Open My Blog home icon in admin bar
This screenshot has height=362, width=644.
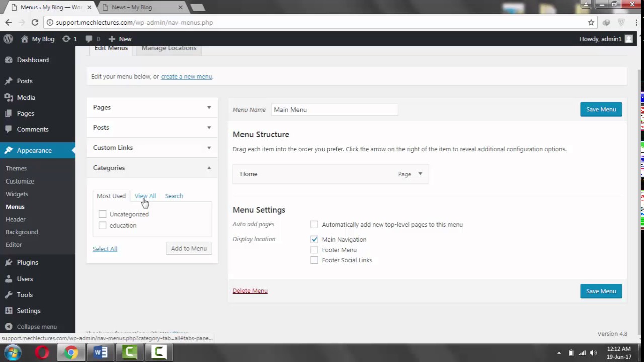pos(24,39)
